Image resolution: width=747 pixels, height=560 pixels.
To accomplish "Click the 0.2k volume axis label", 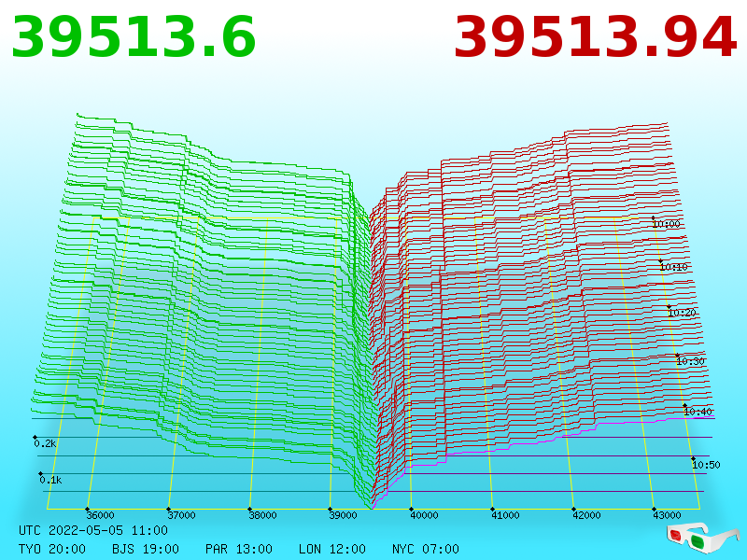I will coord(45,443).
